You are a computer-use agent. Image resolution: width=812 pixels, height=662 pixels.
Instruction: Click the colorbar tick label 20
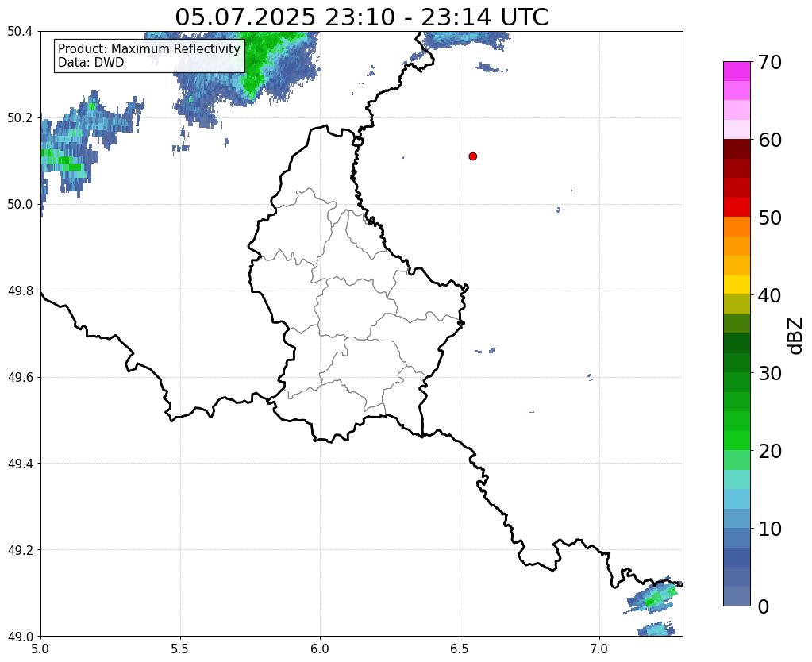(x=770, y=451)
